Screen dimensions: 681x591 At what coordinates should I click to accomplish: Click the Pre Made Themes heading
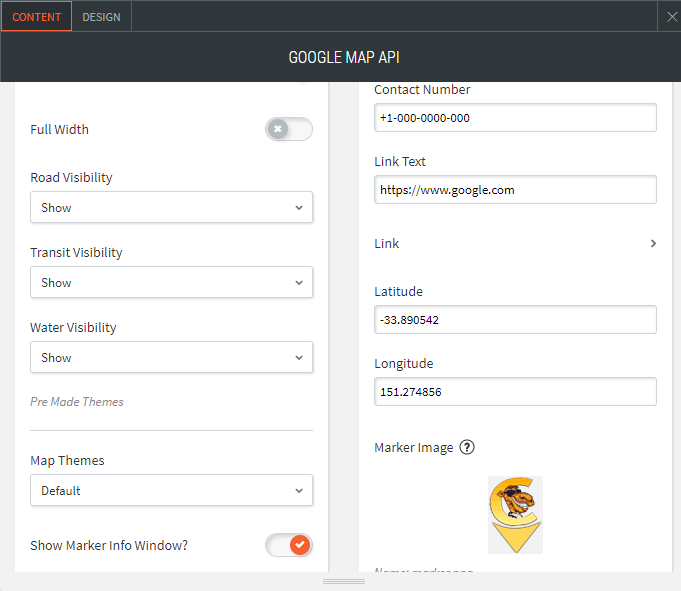[77, 402]
